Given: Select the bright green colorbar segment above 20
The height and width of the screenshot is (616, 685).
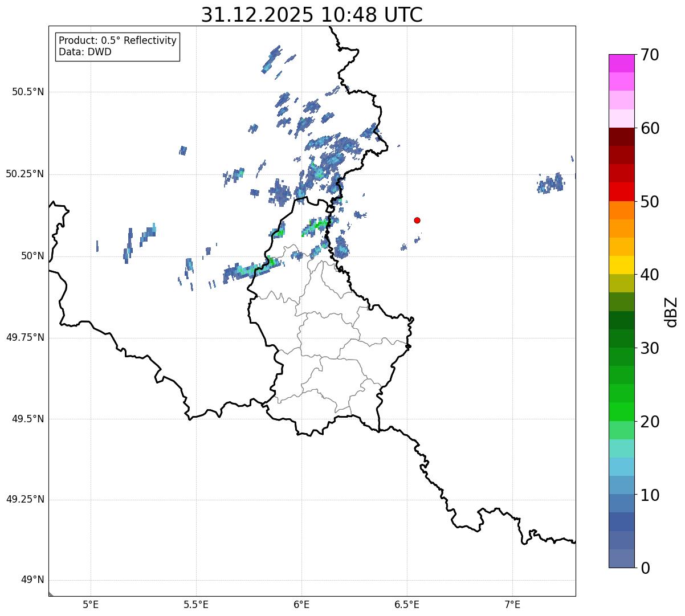Looking at the screenshot, I should coord(621,411).
